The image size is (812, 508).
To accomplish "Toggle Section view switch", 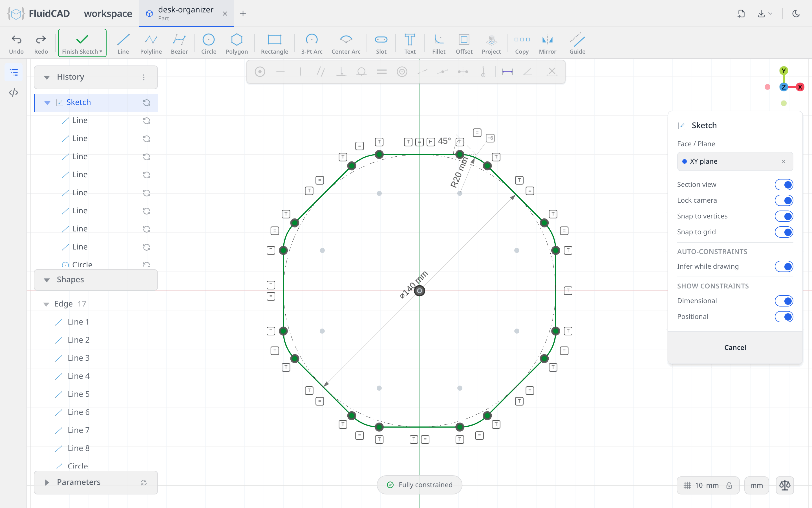I will (x=784, y=185).
